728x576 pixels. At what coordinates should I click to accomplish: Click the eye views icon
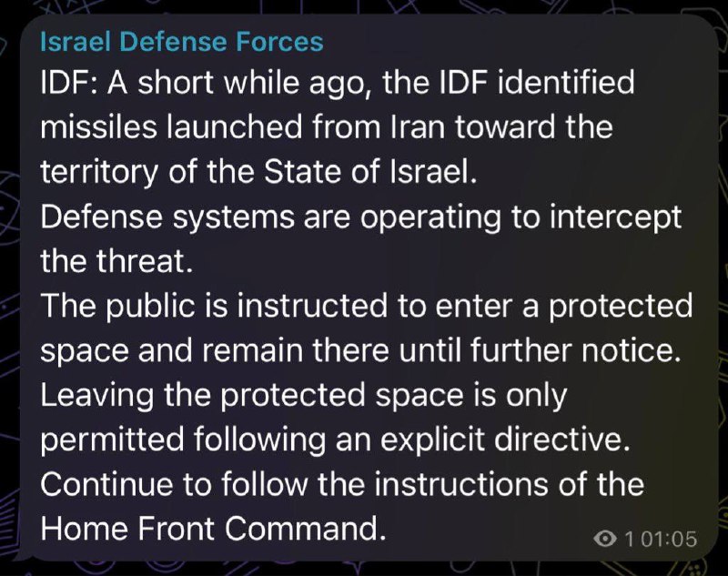tap(605, 539)
